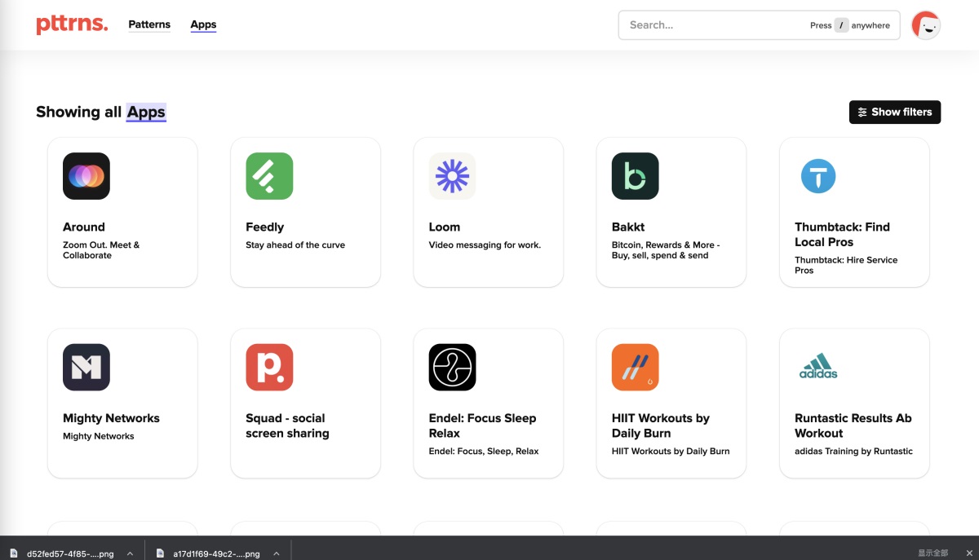Go to the Apps tab
This screenshot has height=560, width=979.
point(203,24)
